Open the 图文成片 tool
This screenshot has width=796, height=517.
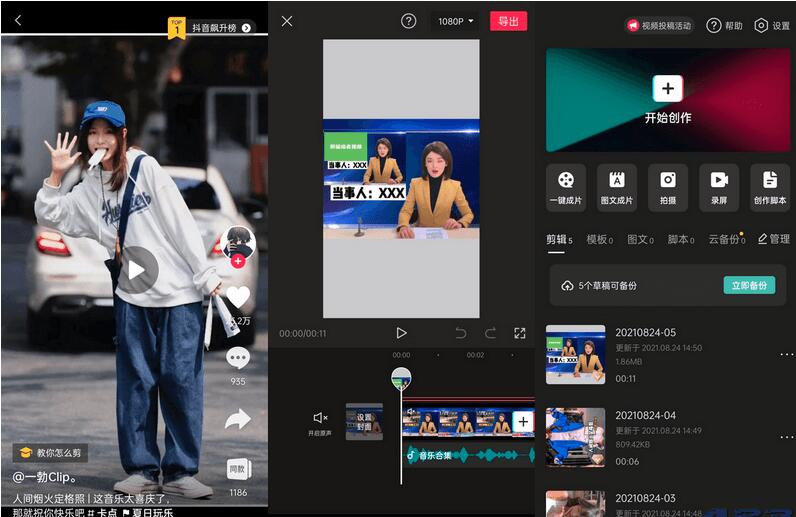coord(617,188)
